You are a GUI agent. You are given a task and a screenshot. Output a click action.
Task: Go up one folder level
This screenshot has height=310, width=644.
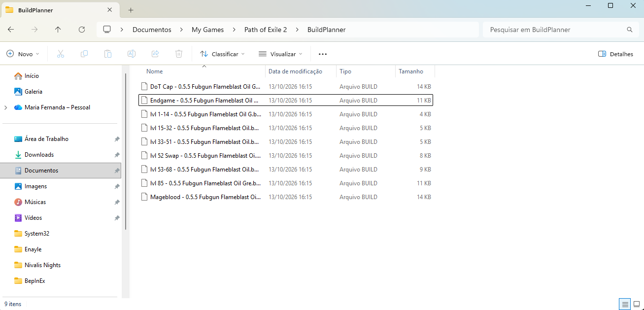pyautogui.click(x=58, y=30)
